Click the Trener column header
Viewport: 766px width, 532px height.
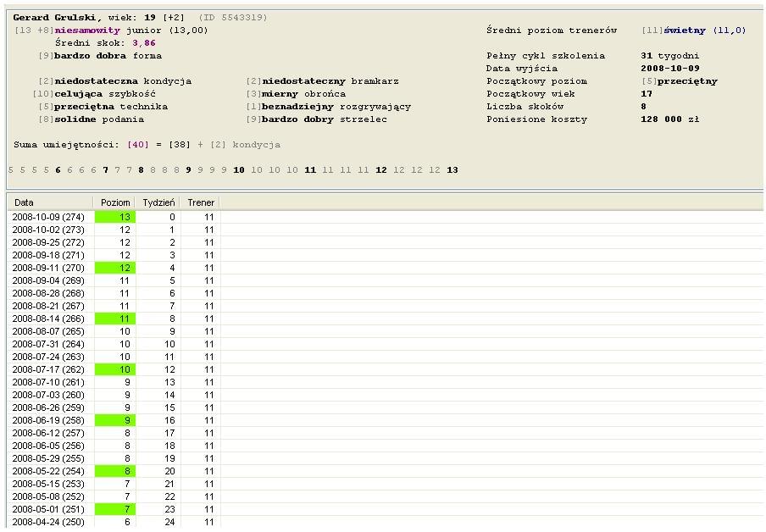(x=200, y=202)
